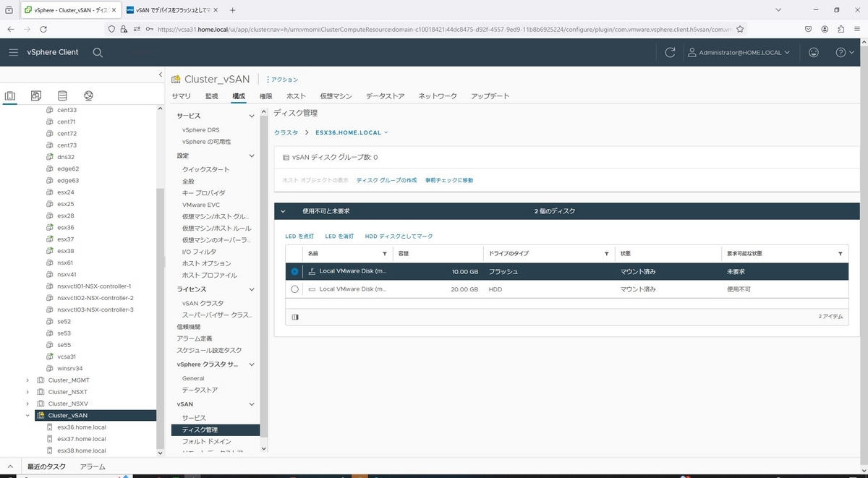The height and width of the screenshot is (478, 868).
Task: Open vSphere DRS settings
Action: (x=200, y=130)
